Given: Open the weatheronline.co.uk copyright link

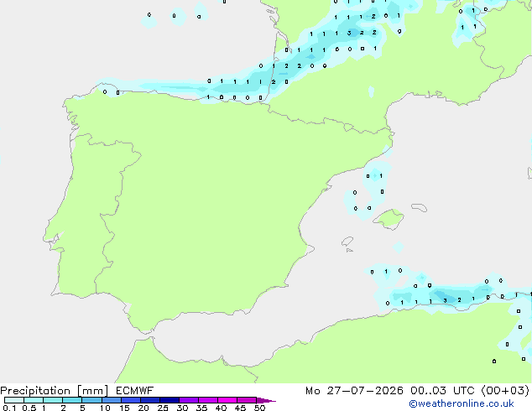Looking at the screenshot, I should (x=462, y=403).
